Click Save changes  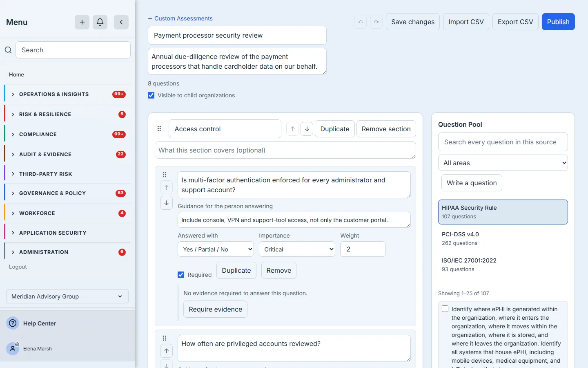[413, 22]
